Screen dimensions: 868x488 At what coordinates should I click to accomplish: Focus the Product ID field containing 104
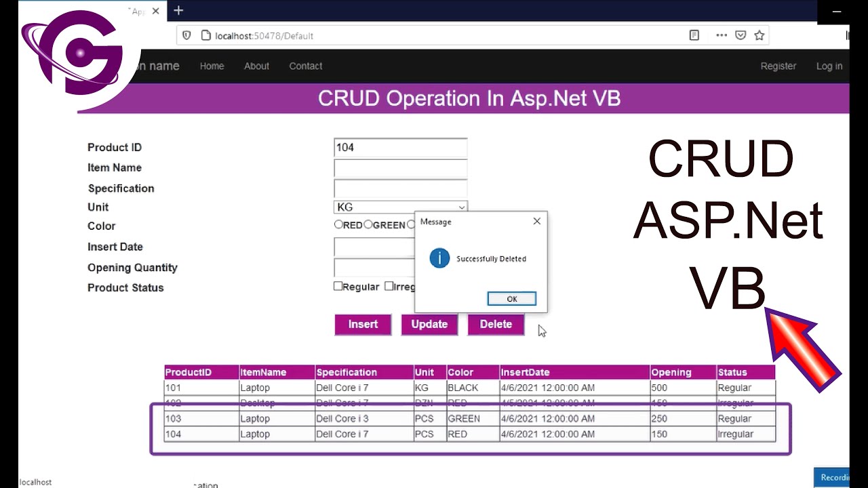click(x=400, y=148)
